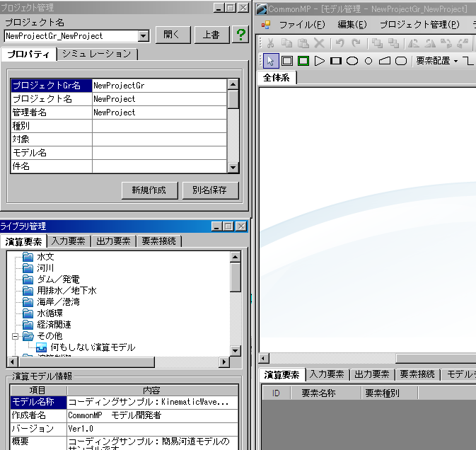Collapse the その他 tree folder

point(15,336)
